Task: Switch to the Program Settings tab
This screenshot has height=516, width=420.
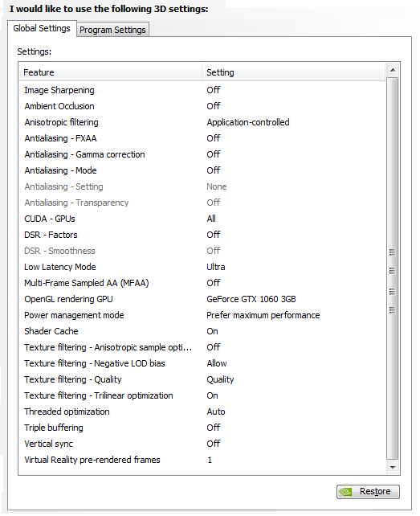Action: click(112, 30)
